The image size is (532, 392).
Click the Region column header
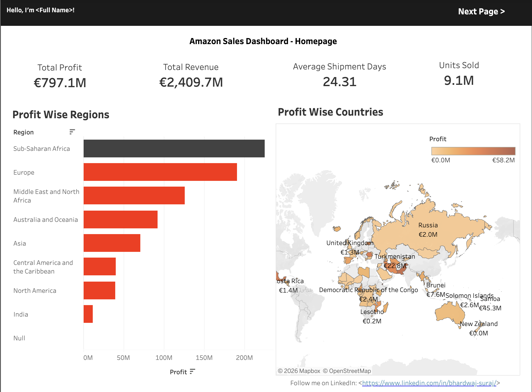coord(24,132)
